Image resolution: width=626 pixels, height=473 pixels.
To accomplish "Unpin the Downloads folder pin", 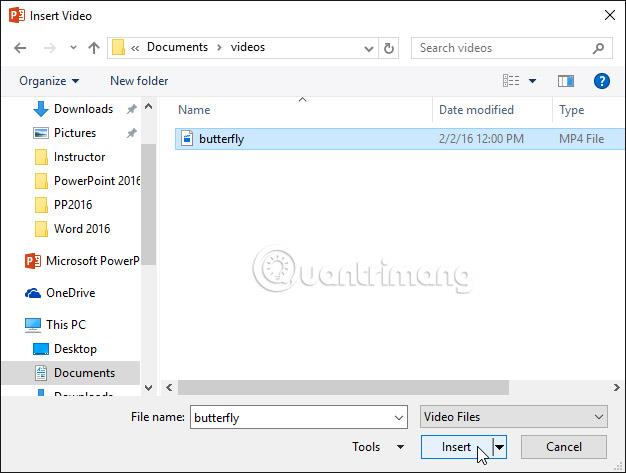I will 131,109.
